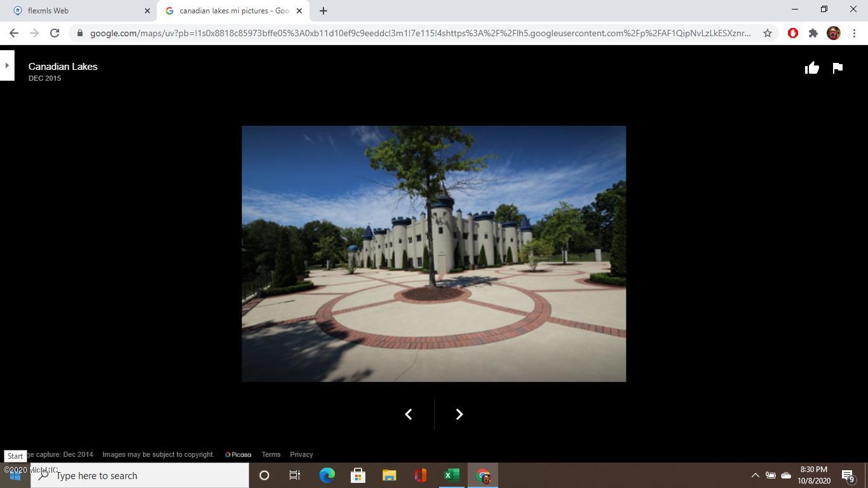The image size is (868, 488).
Task: Open a new browser tab
Action: point(323,11)
